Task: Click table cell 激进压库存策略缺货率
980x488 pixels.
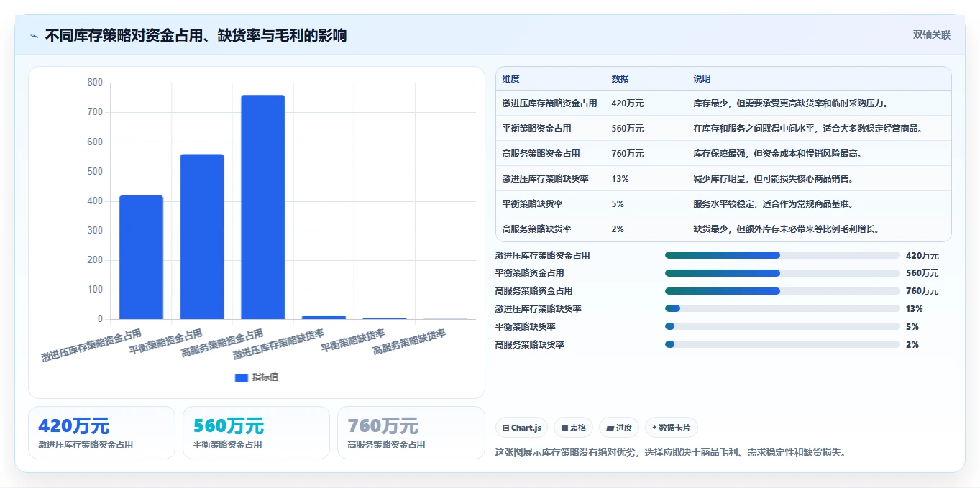Action: click(x=545, y=179)
